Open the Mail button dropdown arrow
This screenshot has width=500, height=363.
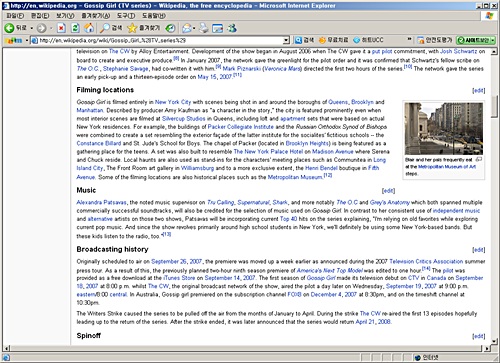tap(194, 28)
